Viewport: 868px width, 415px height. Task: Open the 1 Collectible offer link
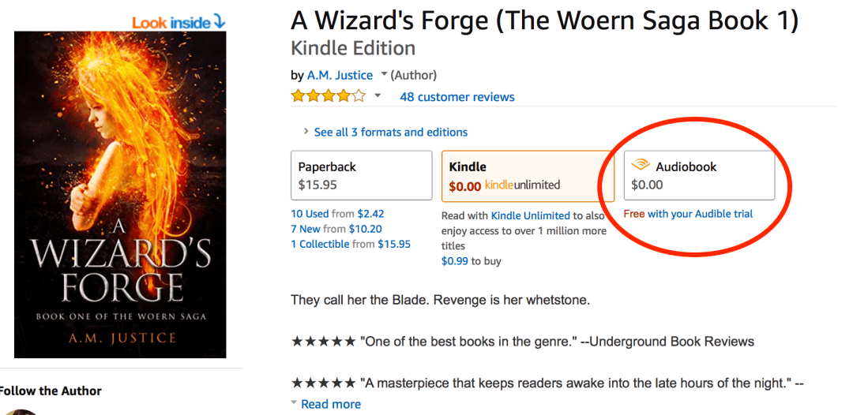[320, 244]
